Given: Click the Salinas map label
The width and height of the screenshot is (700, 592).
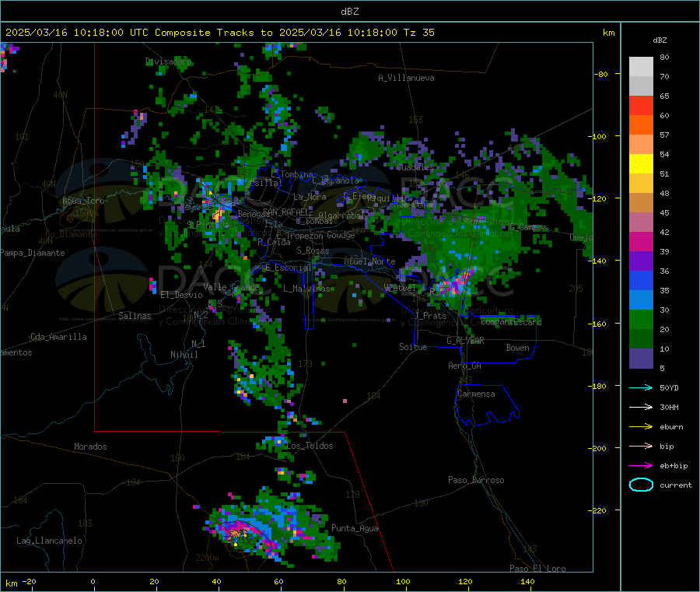Looking at the screenshot, I should point(135,316).
